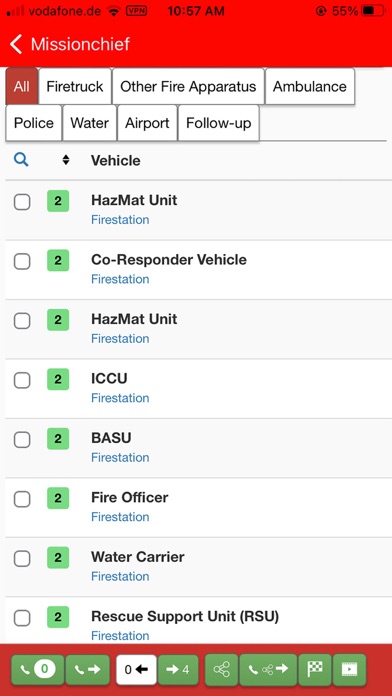Tap the phone icon button showing 0
Screen dimensions: 392x696
click(38, 669)
